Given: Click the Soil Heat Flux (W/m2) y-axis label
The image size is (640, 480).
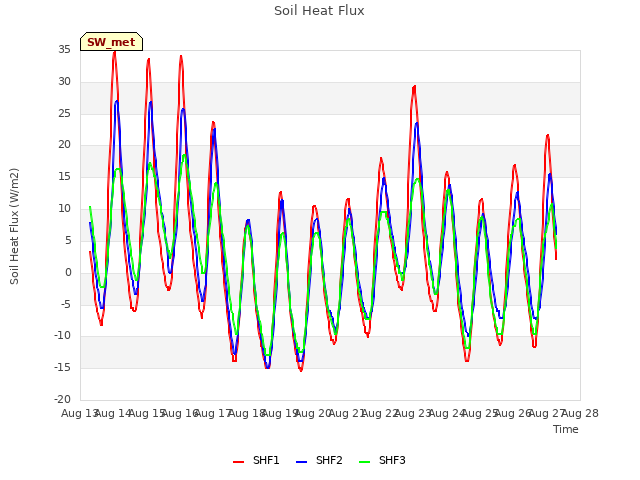Looking at the screenshot, I should (14, 226).
